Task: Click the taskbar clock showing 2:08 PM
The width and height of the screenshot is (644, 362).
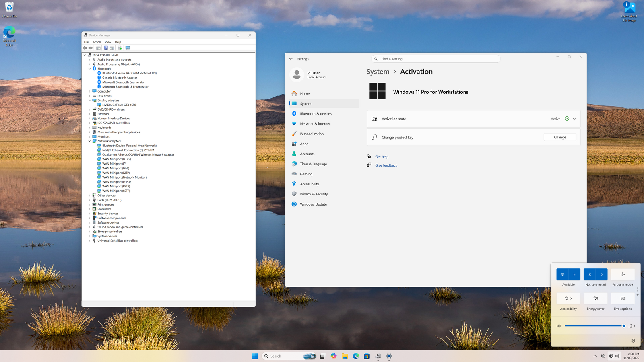Action: pos(631,356)
